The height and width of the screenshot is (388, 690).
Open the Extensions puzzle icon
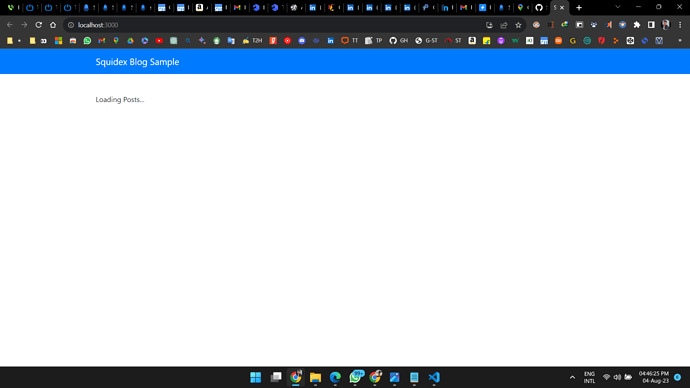point(637,25)
